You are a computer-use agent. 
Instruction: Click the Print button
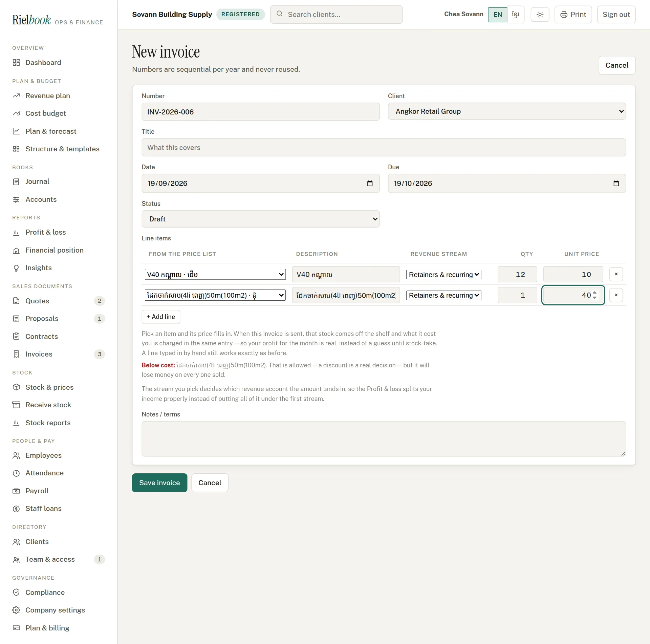coord(573,15)
